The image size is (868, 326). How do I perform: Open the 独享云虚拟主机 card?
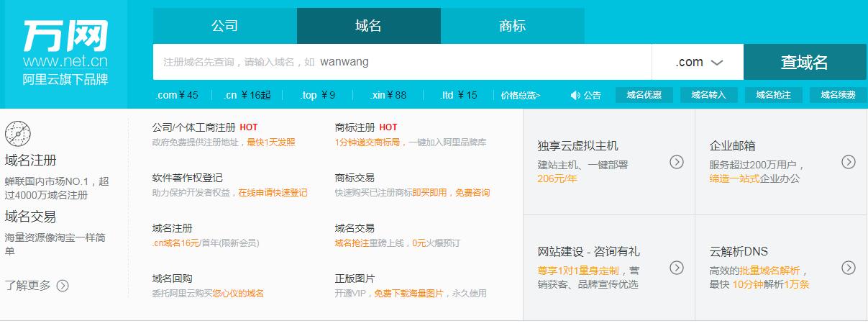[x=578, y=146]
